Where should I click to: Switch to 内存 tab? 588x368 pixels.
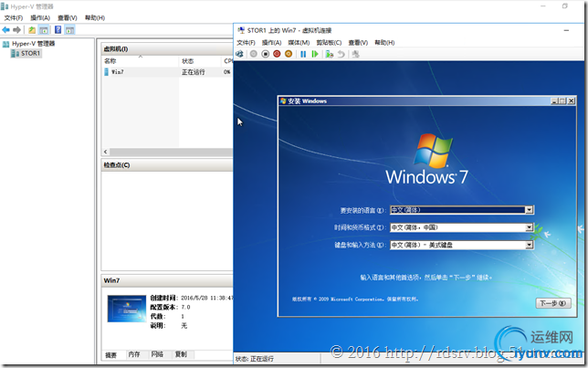click(x=134, y=354)
